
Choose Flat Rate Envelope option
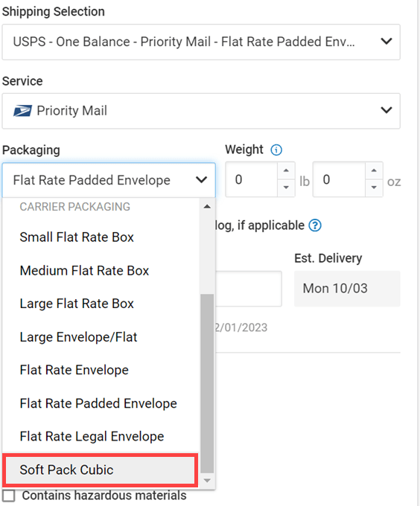pos(101,370)
